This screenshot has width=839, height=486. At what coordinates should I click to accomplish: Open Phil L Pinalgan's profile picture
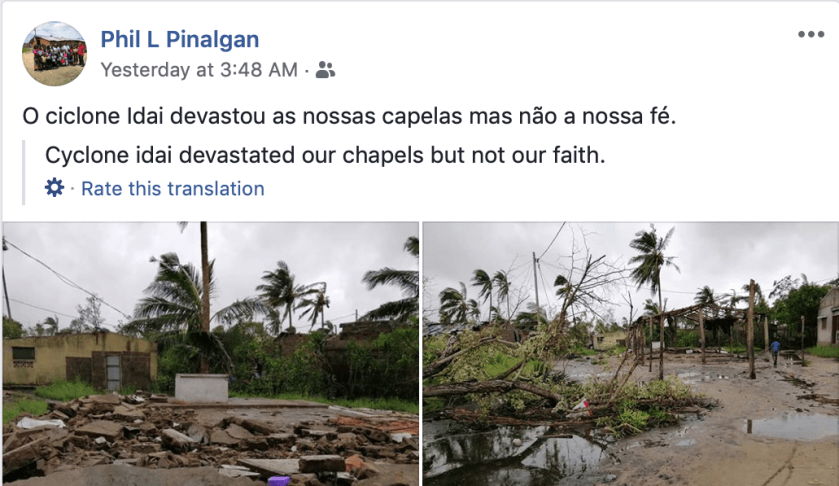tap(54, 53)
